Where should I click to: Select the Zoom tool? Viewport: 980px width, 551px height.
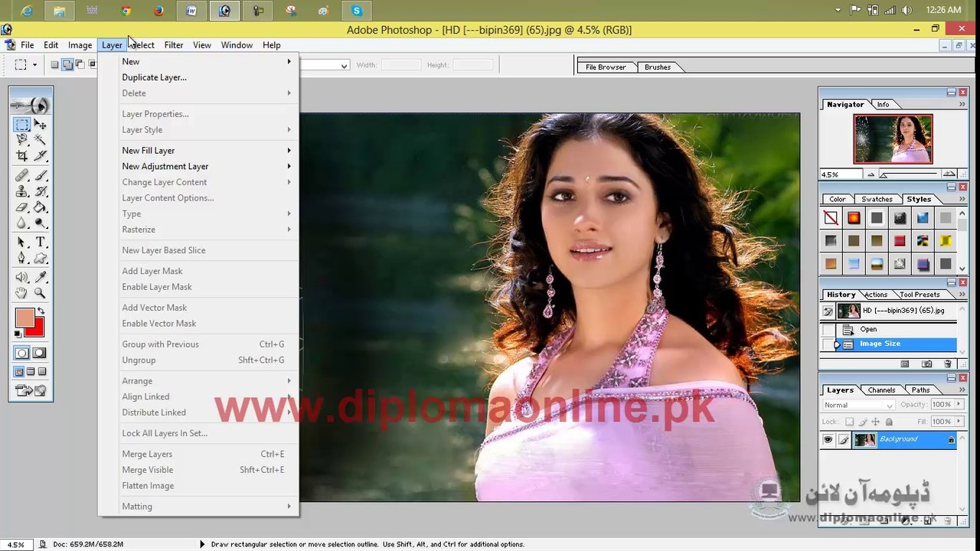coord(40,293)
